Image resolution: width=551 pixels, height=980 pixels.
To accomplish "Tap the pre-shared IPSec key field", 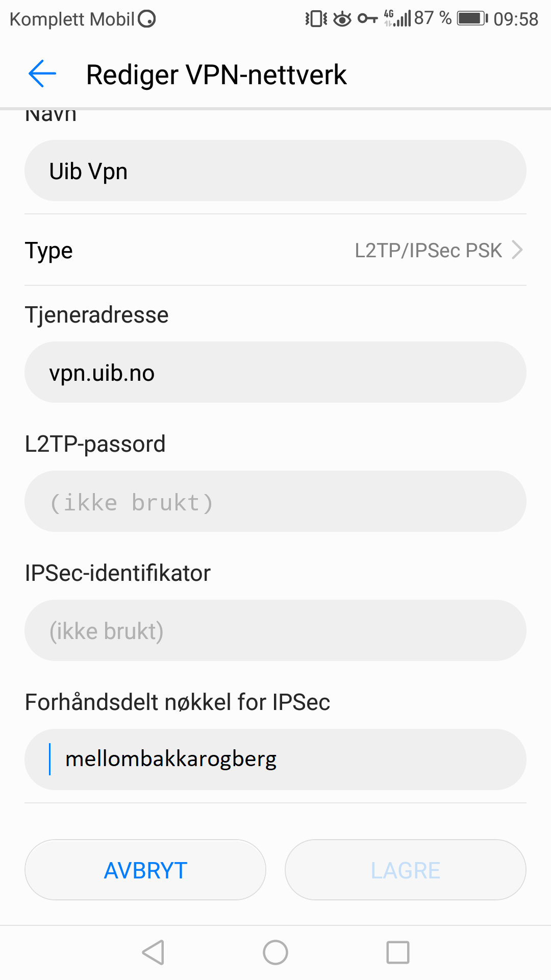I will [275, 759].
